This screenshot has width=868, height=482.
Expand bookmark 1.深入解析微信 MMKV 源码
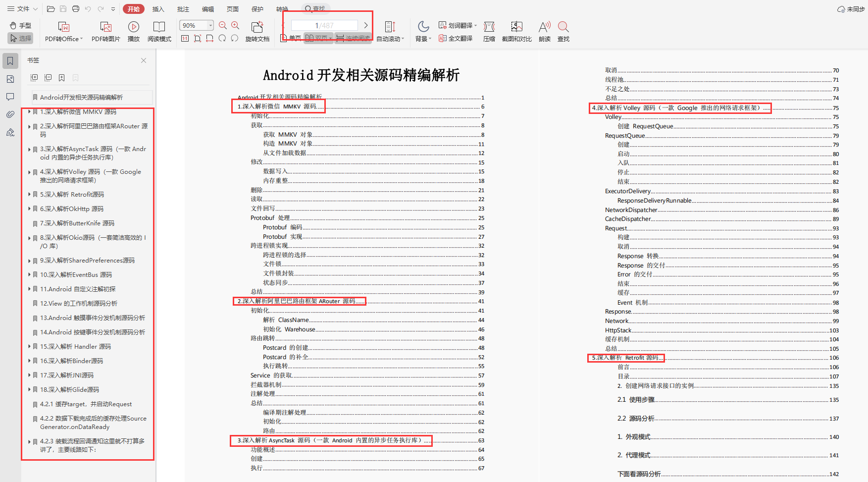click(x=29, y=112)
